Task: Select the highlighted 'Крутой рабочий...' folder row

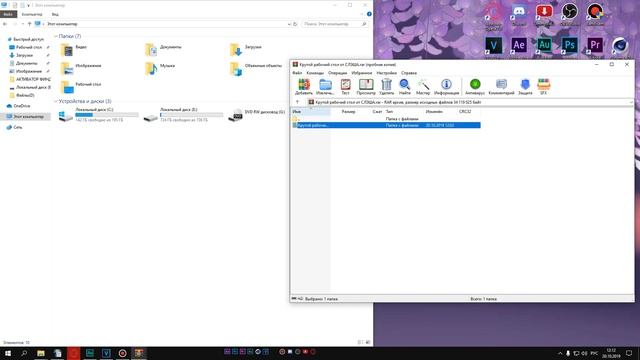Action: pyautogui.click(x=386, y=125)
